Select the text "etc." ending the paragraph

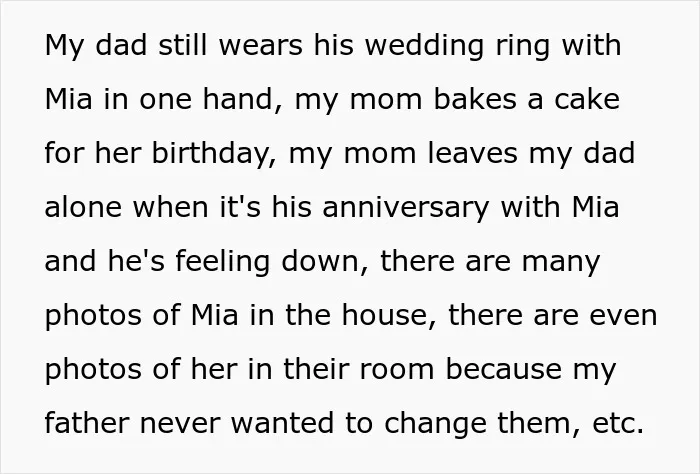(618, 424)
